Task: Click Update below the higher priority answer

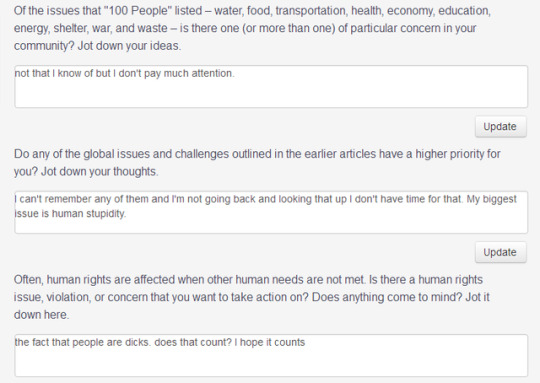Action: (501, 252)
